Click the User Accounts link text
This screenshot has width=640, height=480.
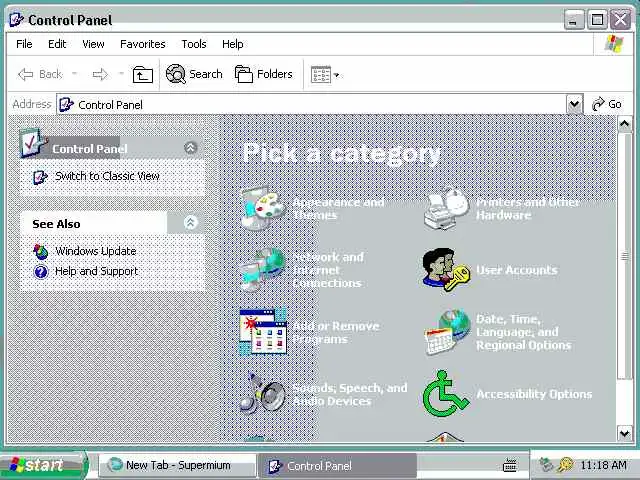[x=516, y=270]
